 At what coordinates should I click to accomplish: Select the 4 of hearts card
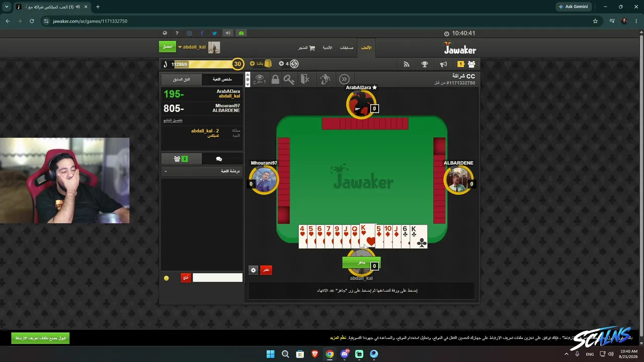tap(302, 236)
